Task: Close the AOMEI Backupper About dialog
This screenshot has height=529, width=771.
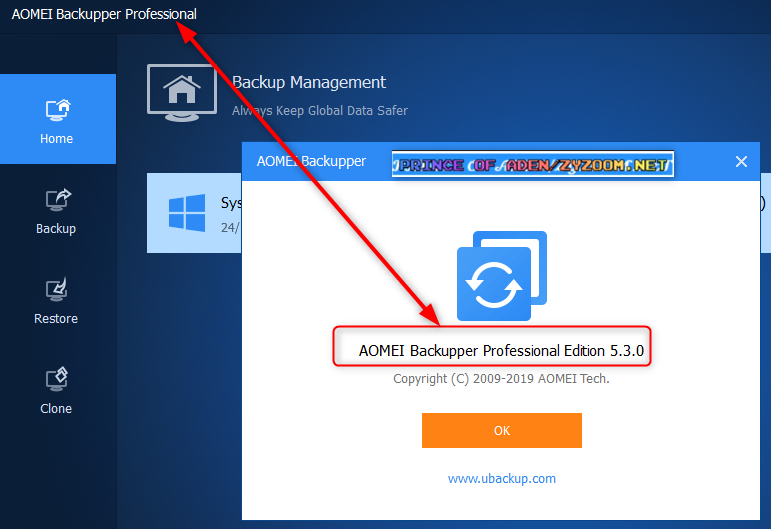Action: point(741,161)
